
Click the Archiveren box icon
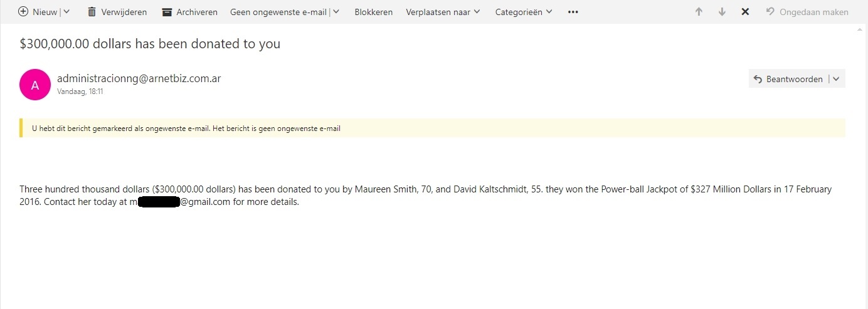pyautogui.click(x=167, y=12)
